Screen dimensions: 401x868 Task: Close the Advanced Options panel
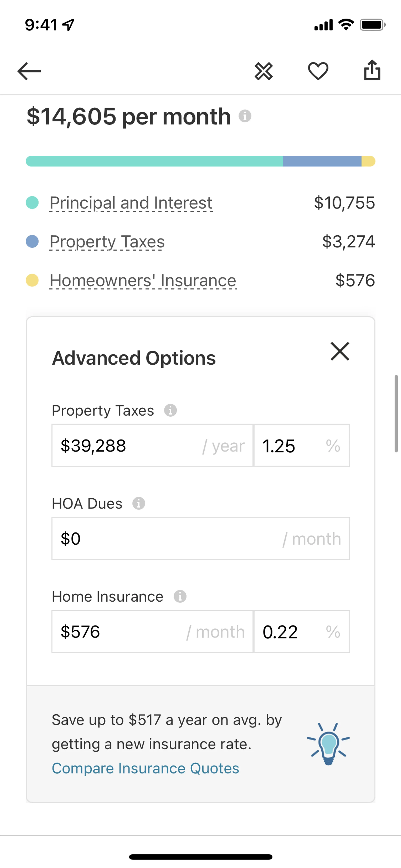(x=340, y=351)
